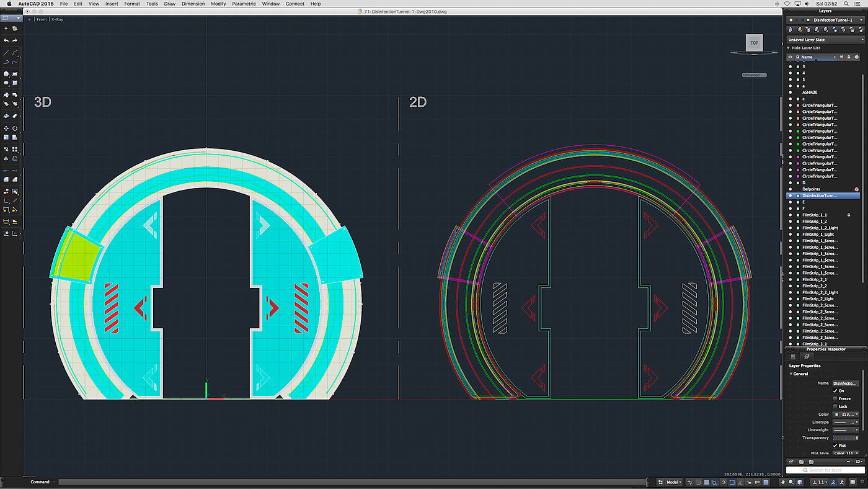Click the Zoom magnifier in status bar

pos(792,482)
